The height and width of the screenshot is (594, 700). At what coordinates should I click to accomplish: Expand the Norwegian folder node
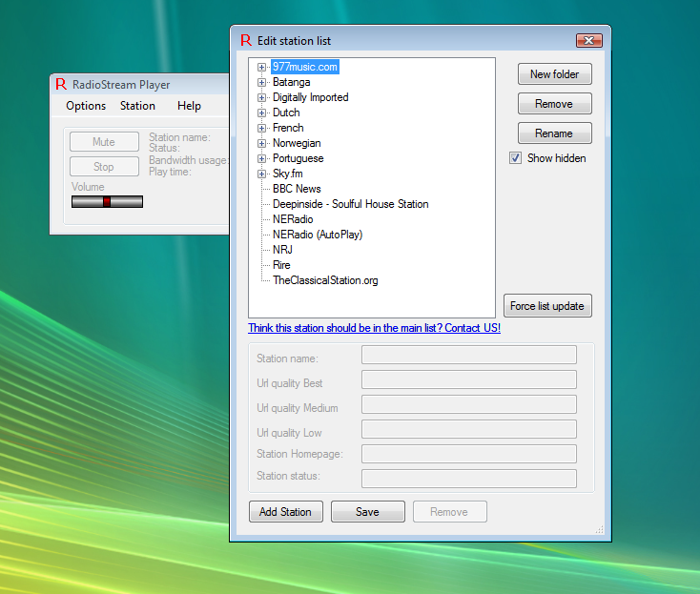(x=261, y=143)
